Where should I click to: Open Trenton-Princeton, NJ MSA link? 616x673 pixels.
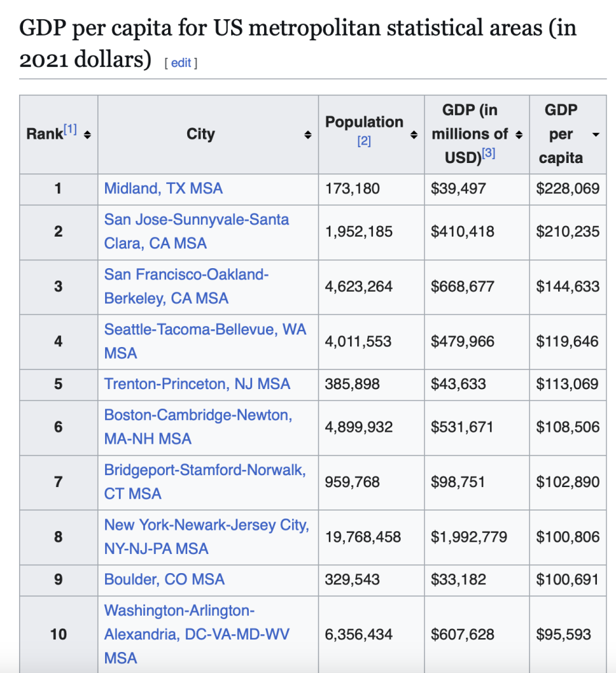197,384
